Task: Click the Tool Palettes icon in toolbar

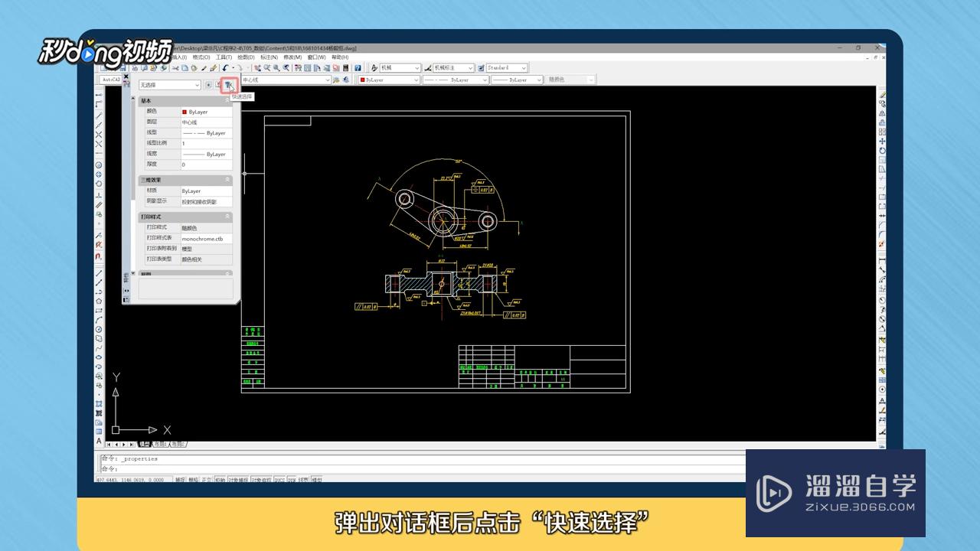Action: point(316,68)
